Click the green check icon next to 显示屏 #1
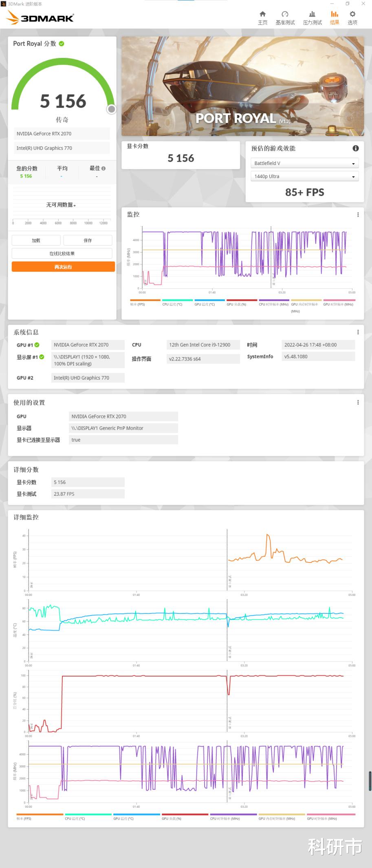Screen dimensions: 372x868 point(42,357)
